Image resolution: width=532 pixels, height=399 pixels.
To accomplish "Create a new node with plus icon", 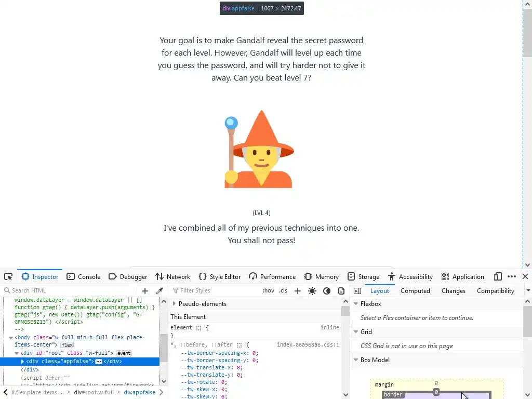I will point(145,291).
